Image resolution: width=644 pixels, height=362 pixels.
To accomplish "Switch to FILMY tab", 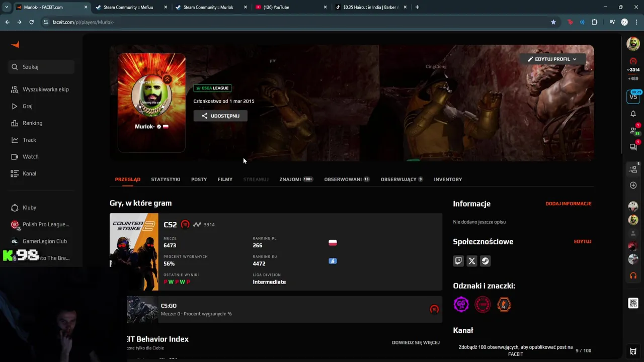I will [x=225, y=179].
